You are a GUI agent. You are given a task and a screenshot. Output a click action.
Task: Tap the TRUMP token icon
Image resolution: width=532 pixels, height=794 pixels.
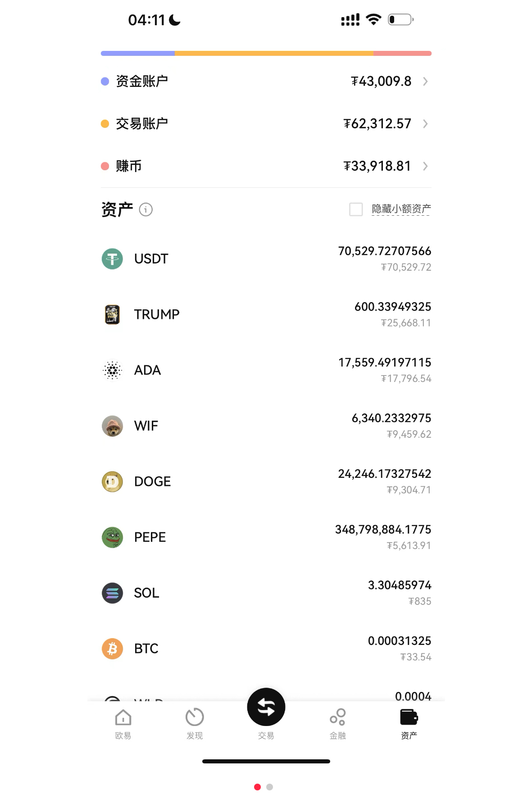[x=112, y=314]
